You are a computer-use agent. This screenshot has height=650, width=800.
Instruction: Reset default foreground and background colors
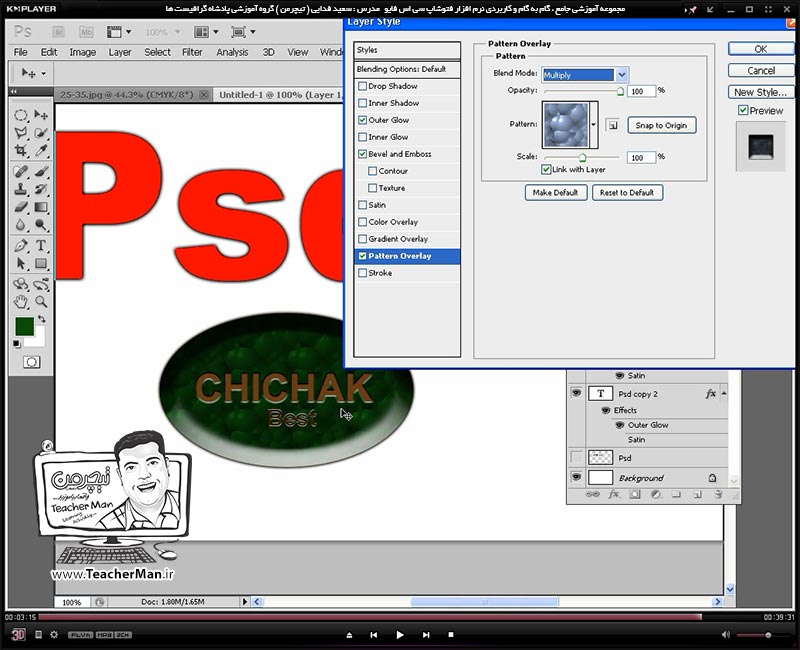click(x=17, y=344)
